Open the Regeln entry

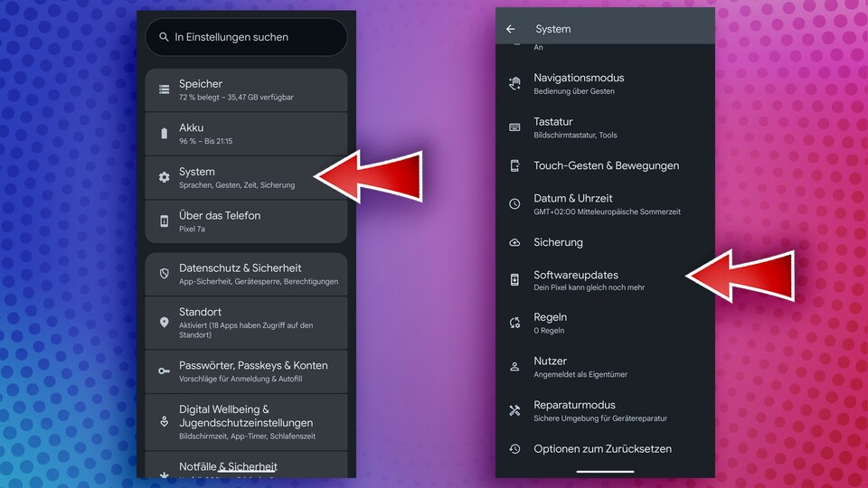[550, 323]
